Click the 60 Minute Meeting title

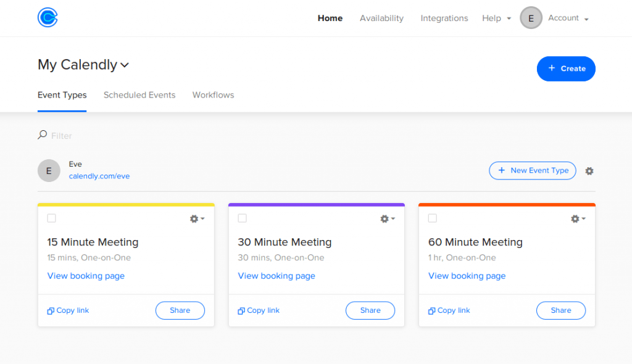pyautogui.click(x=475, y=242)
